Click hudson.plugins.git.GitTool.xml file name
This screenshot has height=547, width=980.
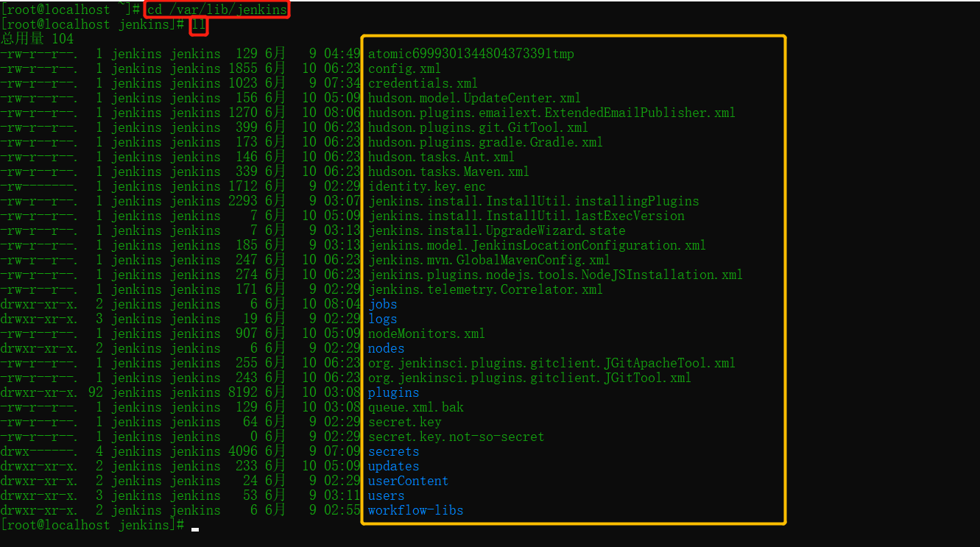(479, 127)
